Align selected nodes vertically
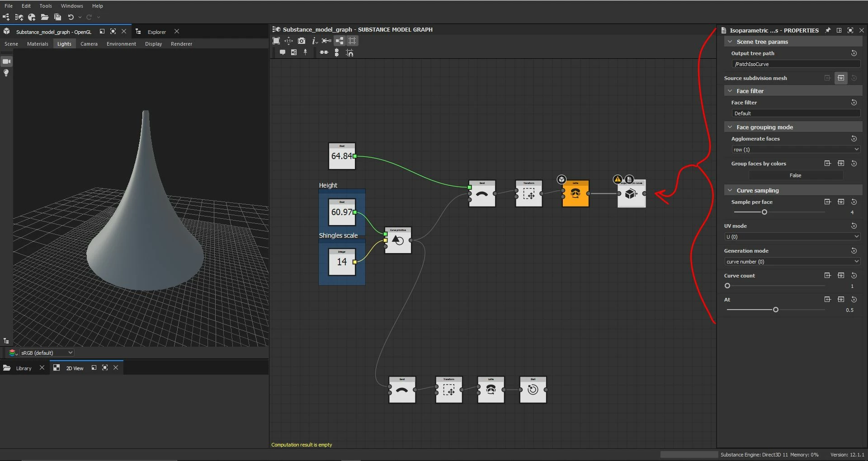 point(337,52)
